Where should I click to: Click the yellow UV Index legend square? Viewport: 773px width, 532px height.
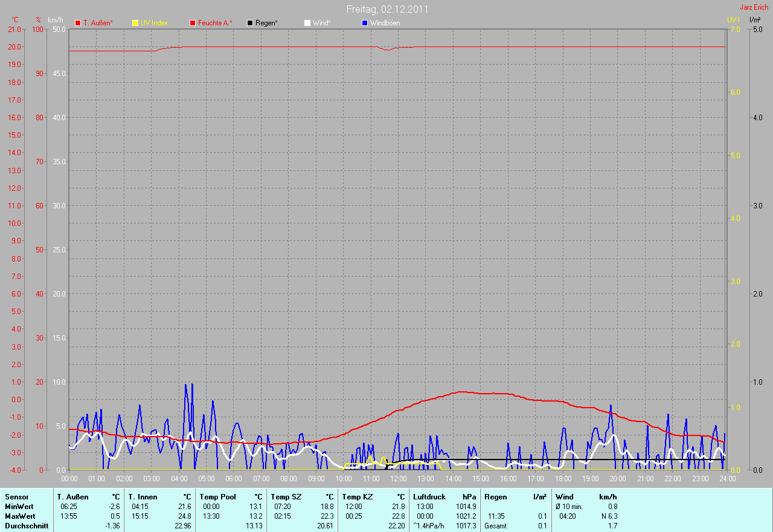coord(135,23)
